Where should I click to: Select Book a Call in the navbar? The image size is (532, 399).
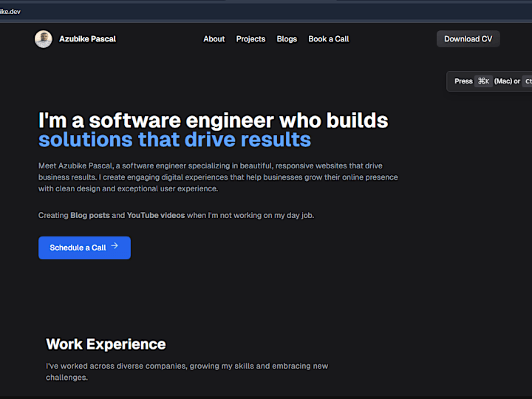[328, 39]
